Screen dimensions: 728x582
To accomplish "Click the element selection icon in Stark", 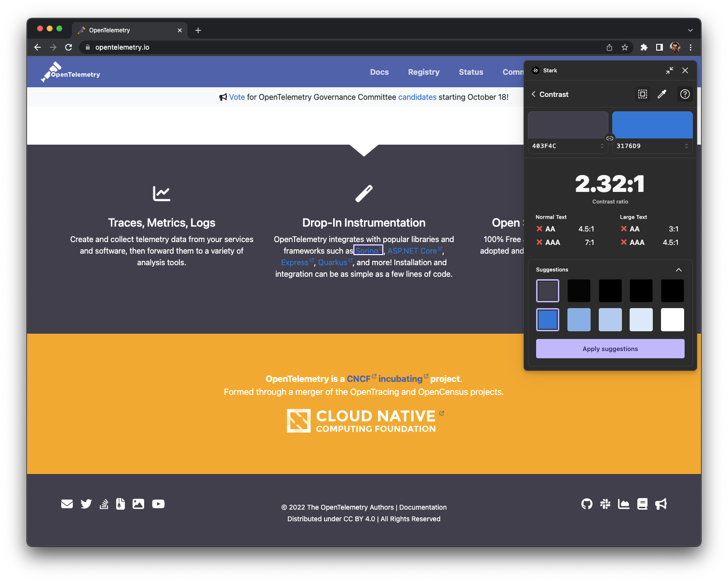I will (643, 94).
